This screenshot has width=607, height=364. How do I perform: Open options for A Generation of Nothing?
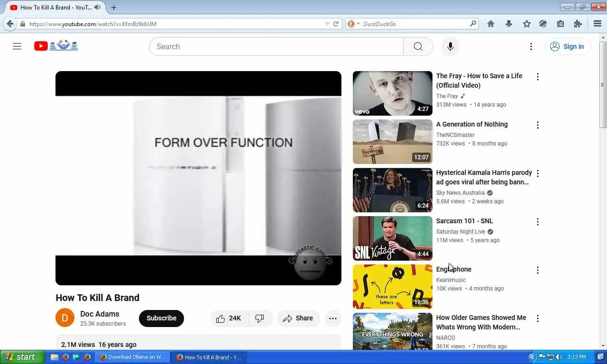click(x=538, y=125)
